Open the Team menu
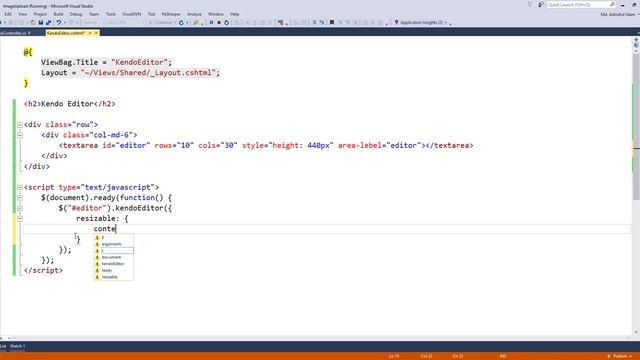Viewport: 640px width, 360px height. pyautogui.click(x=94, y=14)
